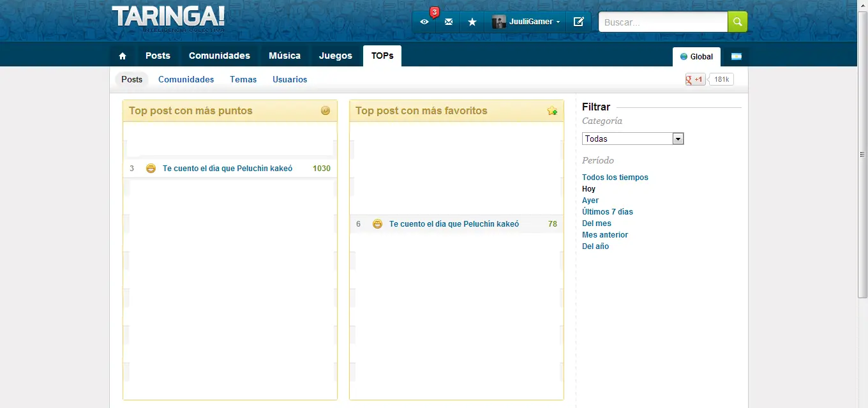The height and width of the screenshot is (408, 868).
Task: Click smiley icon in points list row 3
Action: coord(151,169)
